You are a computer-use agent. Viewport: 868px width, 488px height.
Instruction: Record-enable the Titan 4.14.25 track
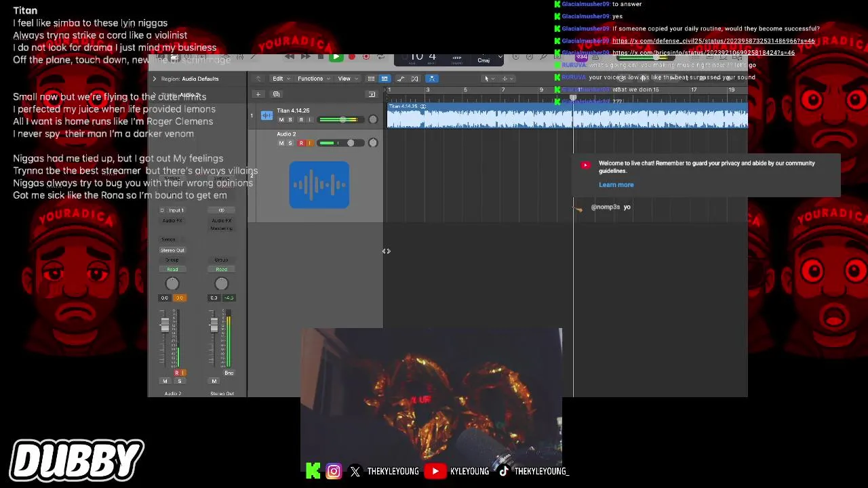300,120
